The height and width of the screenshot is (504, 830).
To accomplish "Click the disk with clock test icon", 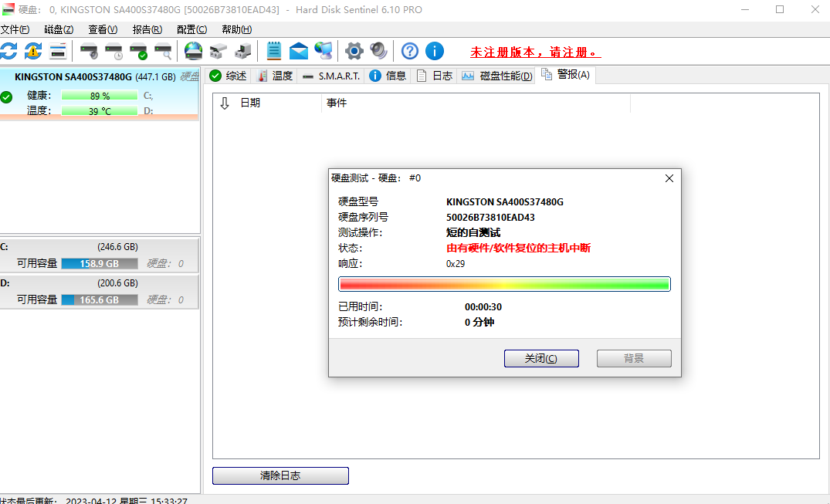I will coord(113,52).
